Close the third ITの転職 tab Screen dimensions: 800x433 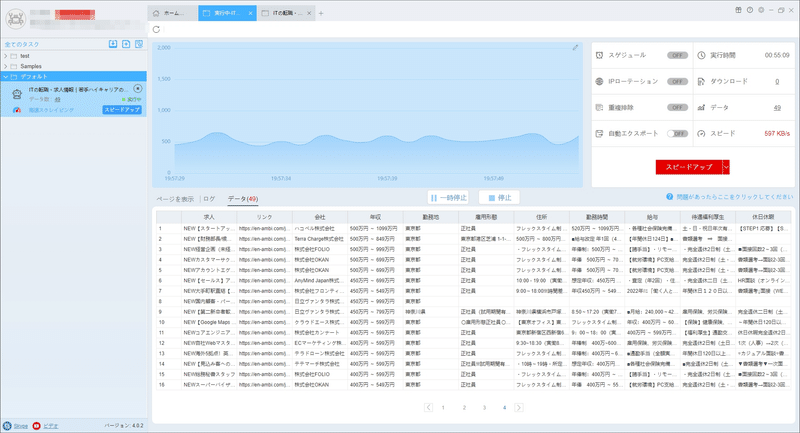tap(309, 13)
